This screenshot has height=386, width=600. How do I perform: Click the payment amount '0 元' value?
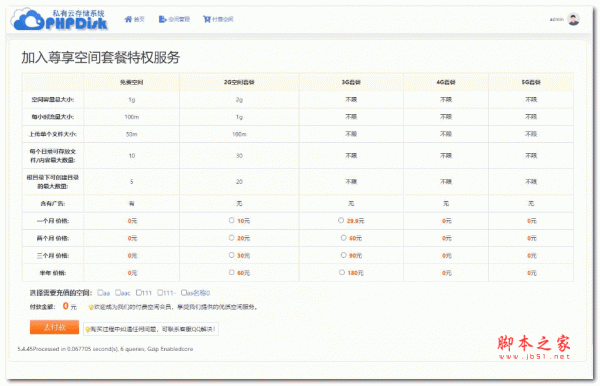(70, 306)
